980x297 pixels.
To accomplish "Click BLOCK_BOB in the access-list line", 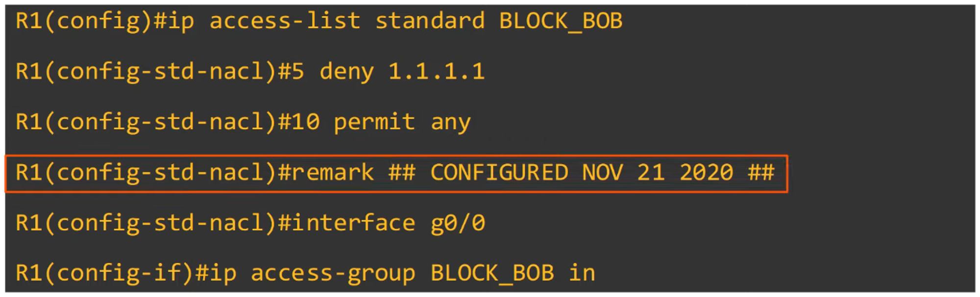I will (x=561, y=21).
